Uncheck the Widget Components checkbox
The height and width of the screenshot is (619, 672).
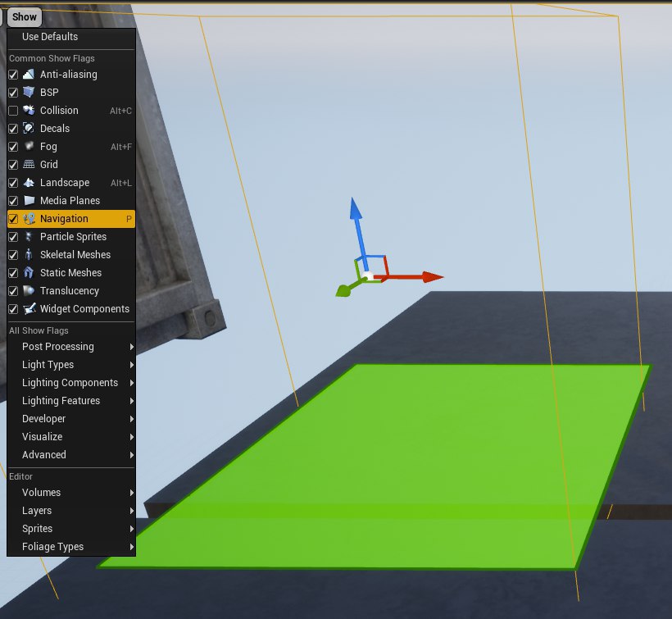click(13, 308)
